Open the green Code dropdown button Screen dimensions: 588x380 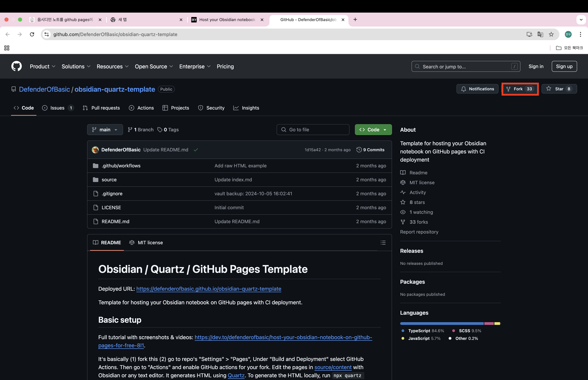click(x=373, y=130)
